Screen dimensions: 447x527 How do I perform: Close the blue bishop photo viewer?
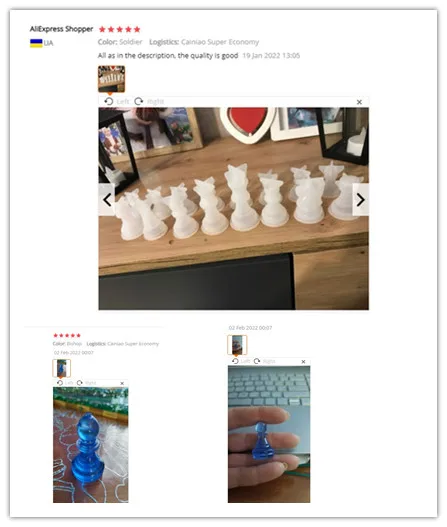tap(122, 383)
